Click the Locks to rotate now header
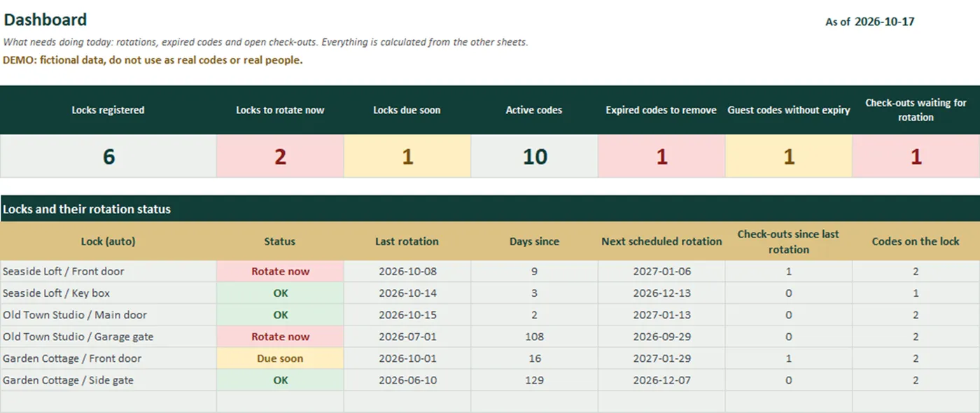 click(x=280, y=110)
